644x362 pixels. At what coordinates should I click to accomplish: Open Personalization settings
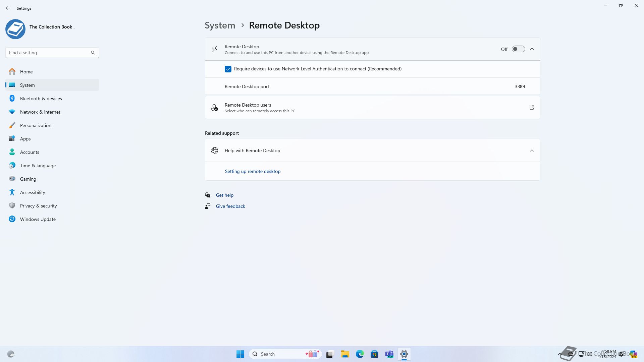pyautogui.click(x=52, y=125)
